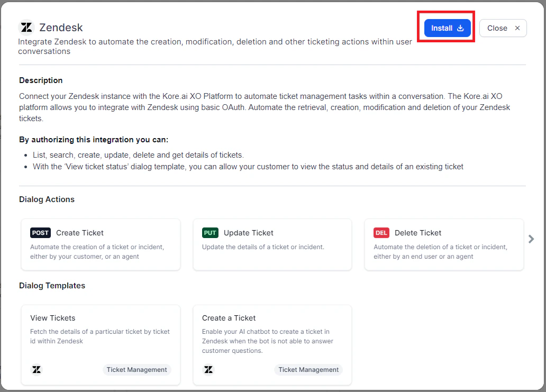This screenshot has height=392, width=546.
Task: Click the DEL badge on Delete Ticket
Action: point(381,233)
